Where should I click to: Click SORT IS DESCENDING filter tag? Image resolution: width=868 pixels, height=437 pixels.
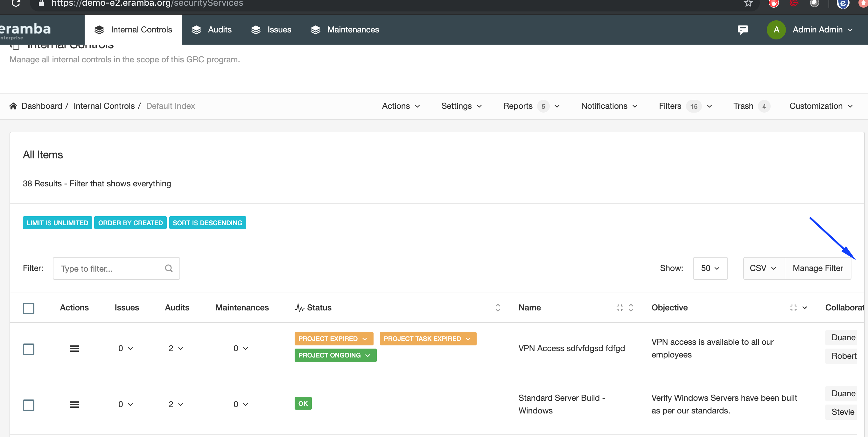pos(207,223)
